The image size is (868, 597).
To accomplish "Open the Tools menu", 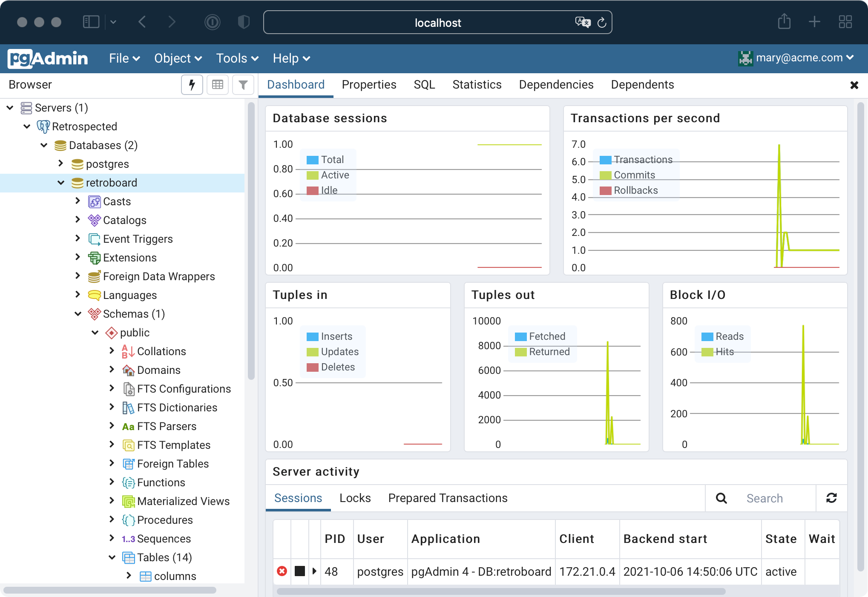I will (237, 58).
